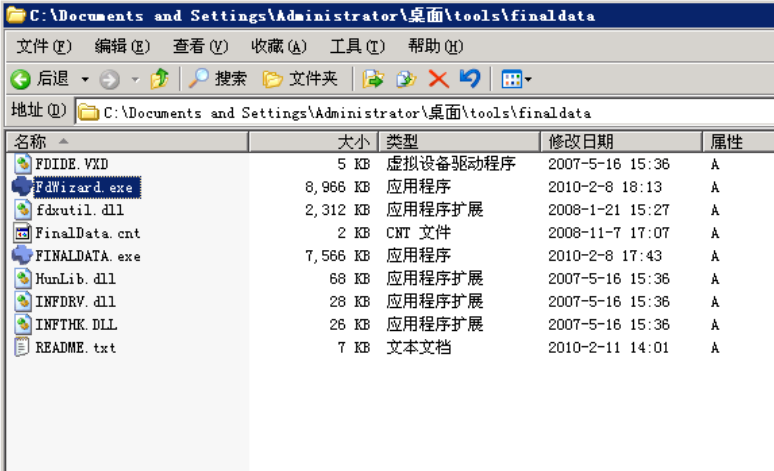Click the FinalData.cnt file icon
Image resolution: width=774 pixels, height=471 pixels.
pos(22,233)
